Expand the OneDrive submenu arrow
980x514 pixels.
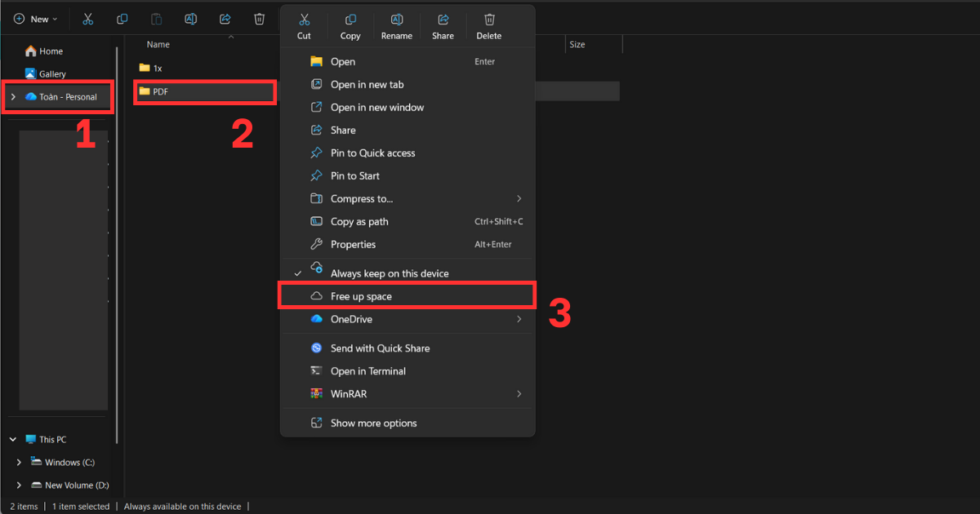[519, 319]
